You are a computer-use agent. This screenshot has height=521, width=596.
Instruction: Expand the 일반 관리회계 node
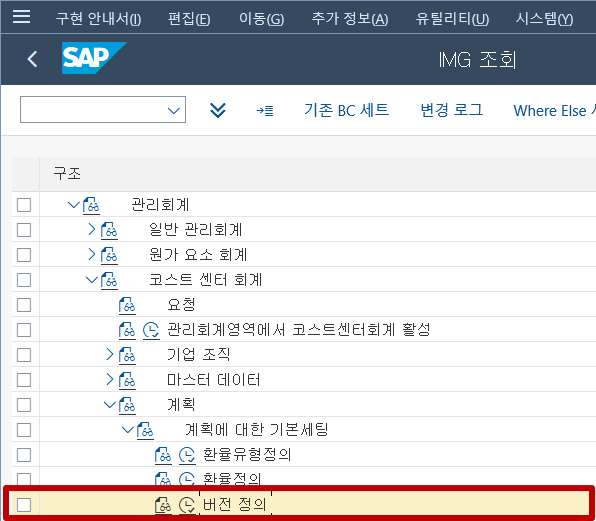92,230
